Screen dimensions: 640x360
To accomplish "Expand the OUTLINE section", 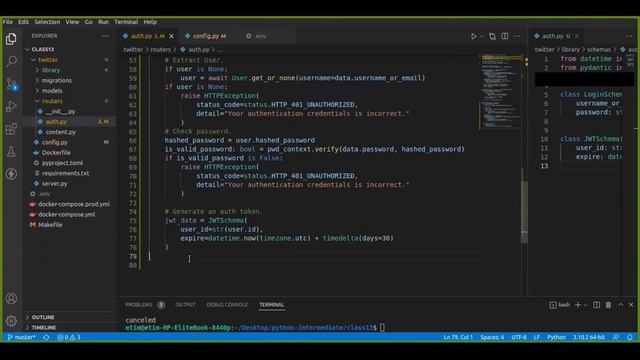I will tap(69, 317).
